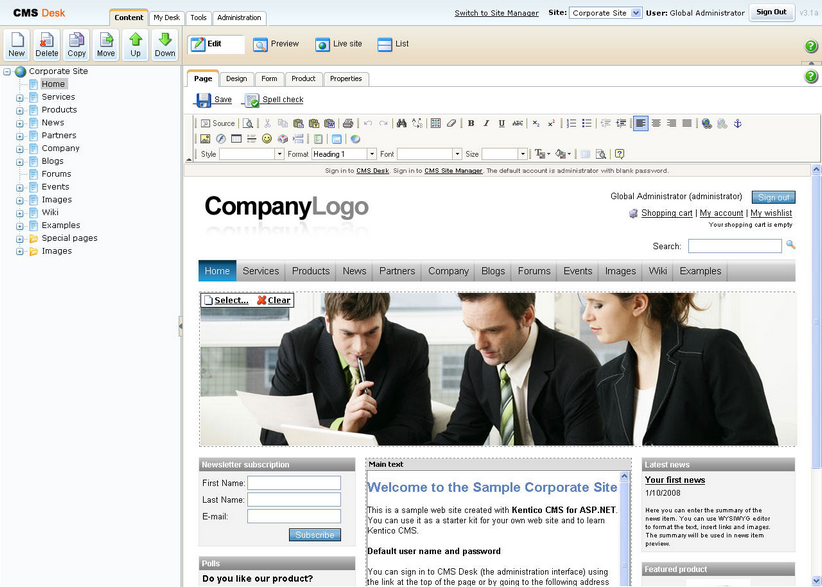
Task: Open the Style dropdown
Action: pyautogui.click(x=252, y=154)
